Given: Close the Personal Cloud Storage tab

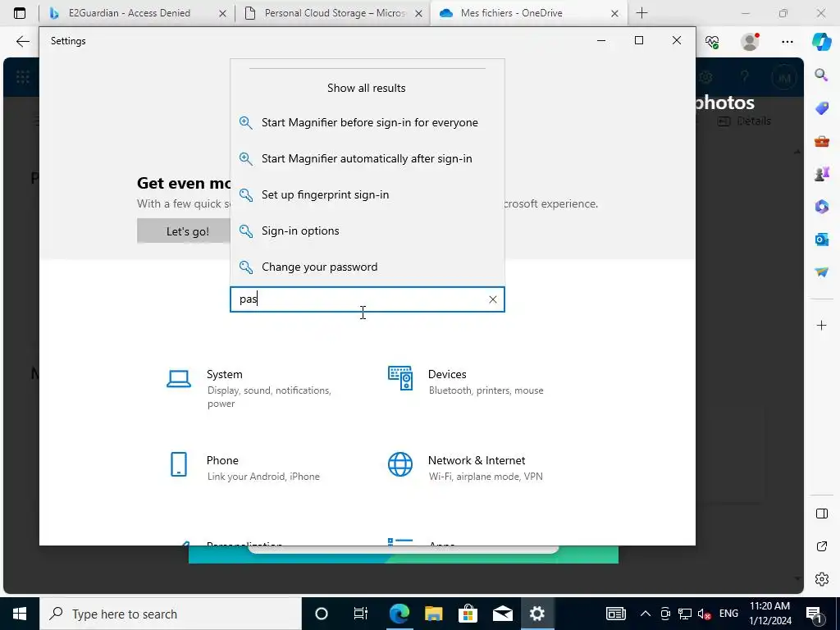Looking at the screenshot, I should pos(419,13).
